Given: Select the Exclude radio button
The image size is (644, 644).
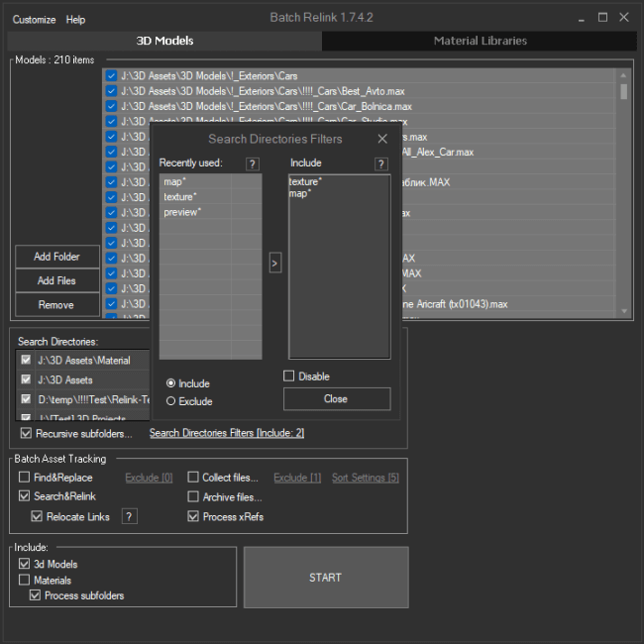Looking at the screenshot, I should pos(170,401).
